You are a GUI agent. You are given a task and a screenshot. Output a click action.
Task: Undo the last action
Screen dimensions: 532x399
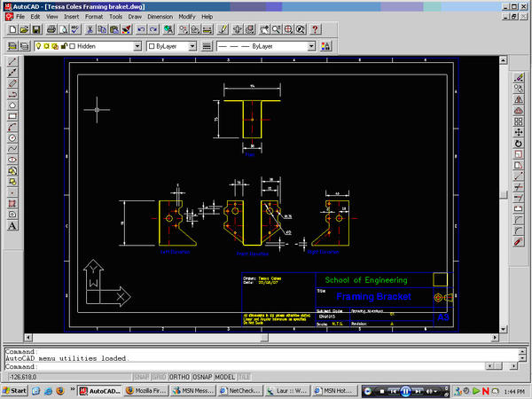pyautogui.click(x=141, y=29)
